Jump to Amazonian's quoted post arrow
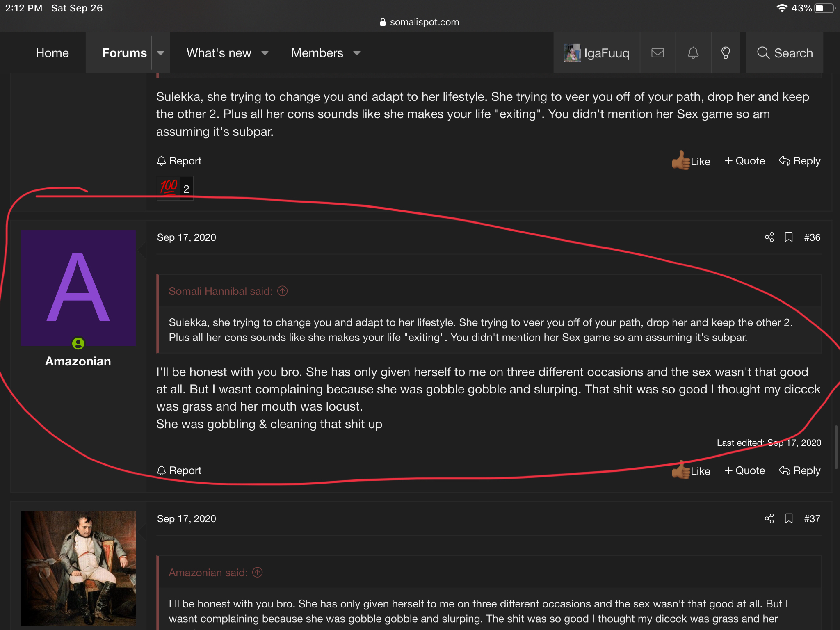The height and width of the screenshot is (630, 840). (x=258, y=573)
